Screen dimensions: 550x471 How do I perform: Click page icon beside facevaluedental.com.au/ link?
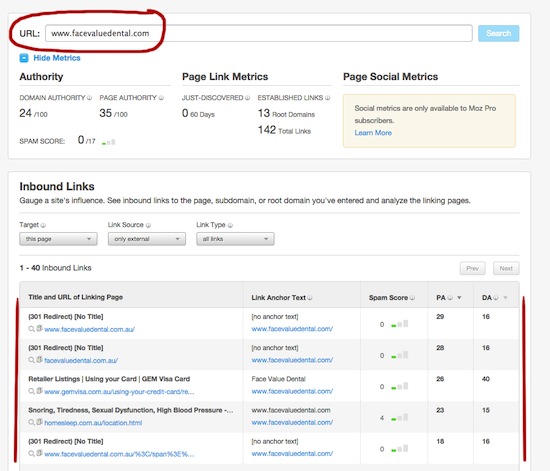click(x=39, y=360)
